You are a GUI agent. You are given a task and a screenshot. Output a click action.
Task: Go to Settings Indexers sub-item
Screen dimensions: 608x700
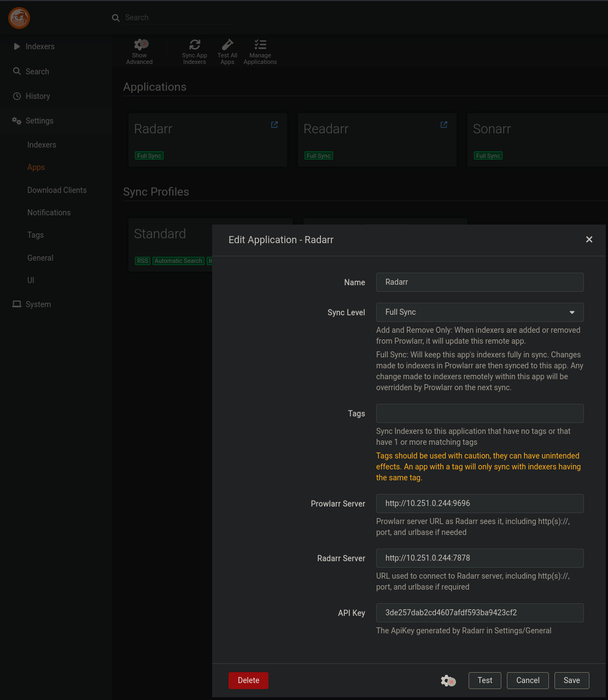coord(42,145)
